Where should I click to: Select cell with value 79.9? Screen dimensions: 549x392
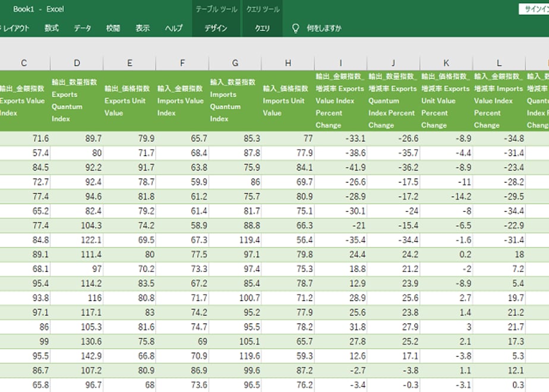pos(130,138)
